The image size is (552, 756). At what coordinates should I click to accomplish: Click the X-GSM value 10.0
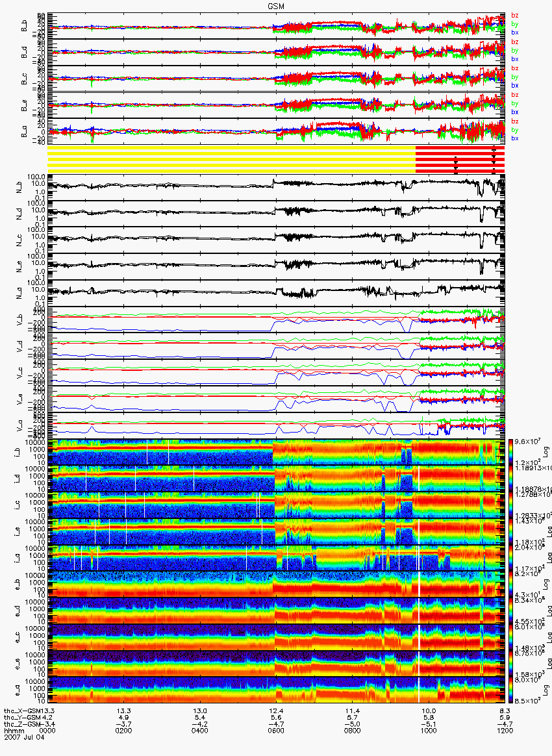click(429, 711)
